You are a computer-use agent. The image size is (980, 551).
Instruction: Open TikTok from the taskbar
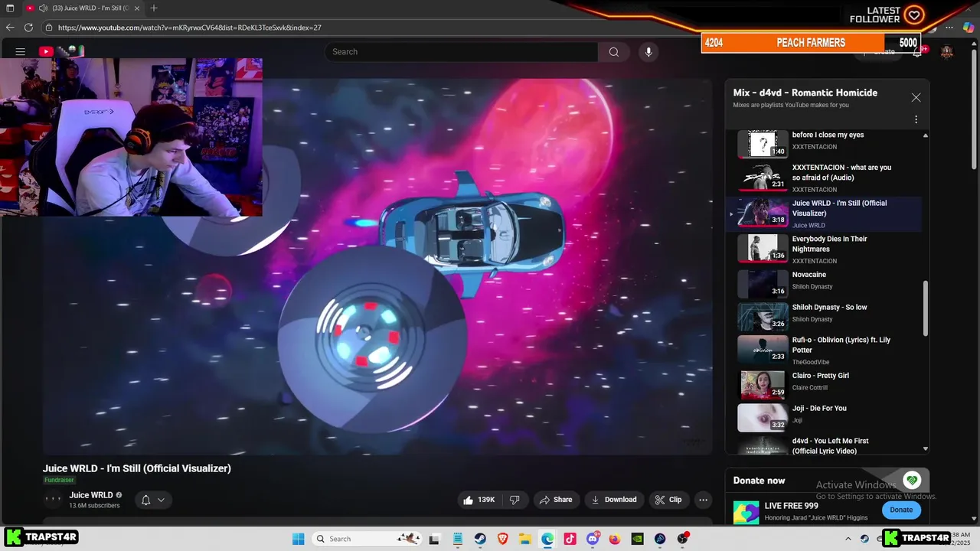click(570, 539)
